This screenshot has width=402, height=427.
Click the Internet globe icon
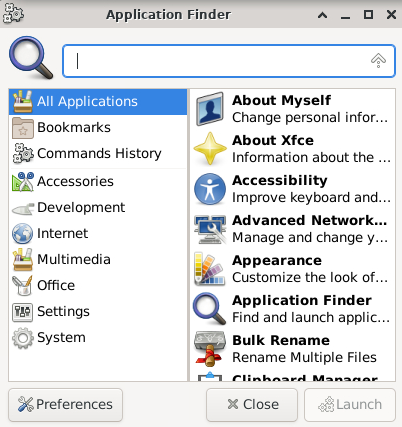coord(23,234)
